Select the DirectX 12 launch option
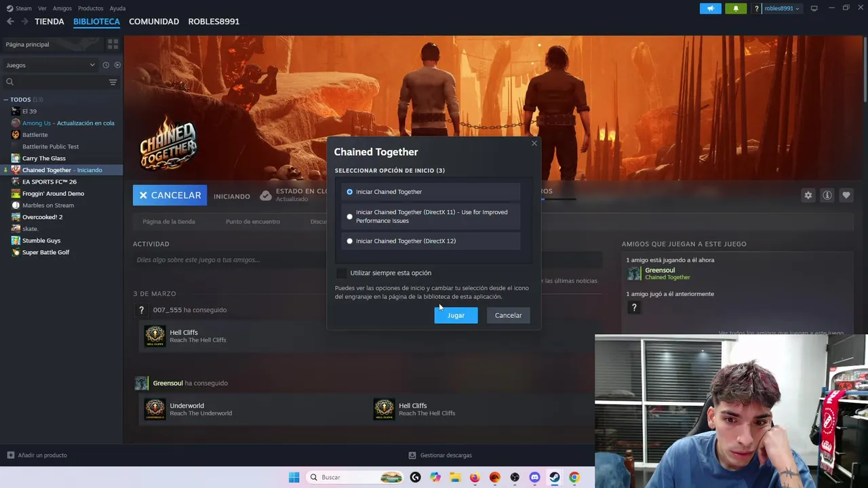Screen dimensions: 868x488 tap(350, 241)
